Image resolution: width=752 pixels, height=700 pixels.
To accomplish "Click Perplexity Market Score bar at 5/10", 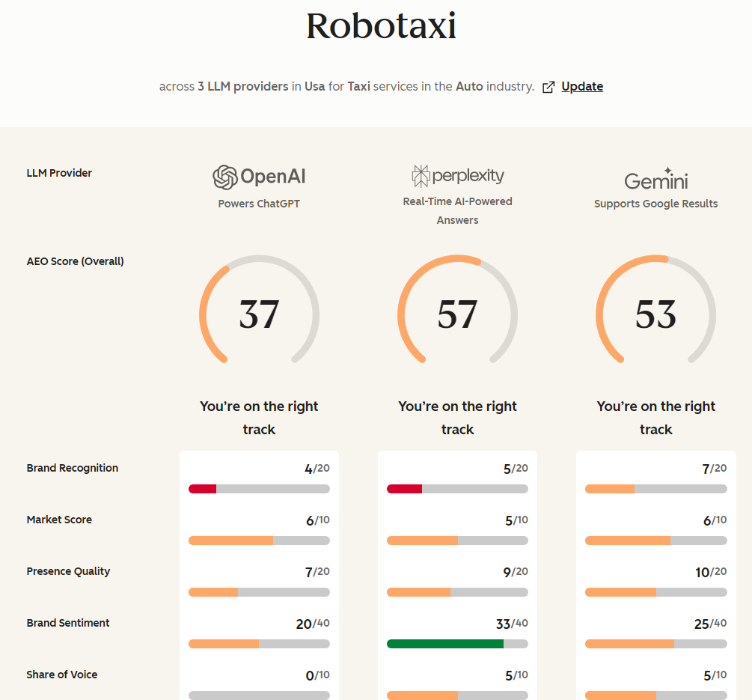I will tap(457, 541).
